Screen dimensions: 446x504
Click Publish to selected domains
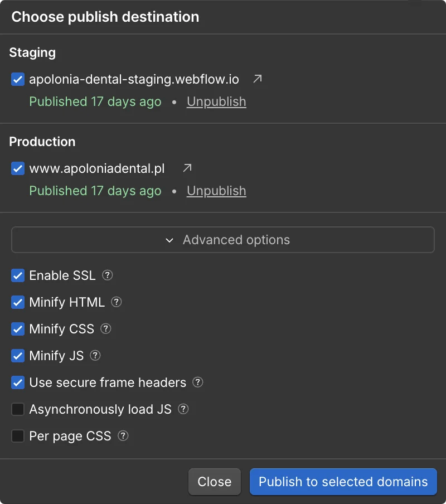[x=343, y=482]
